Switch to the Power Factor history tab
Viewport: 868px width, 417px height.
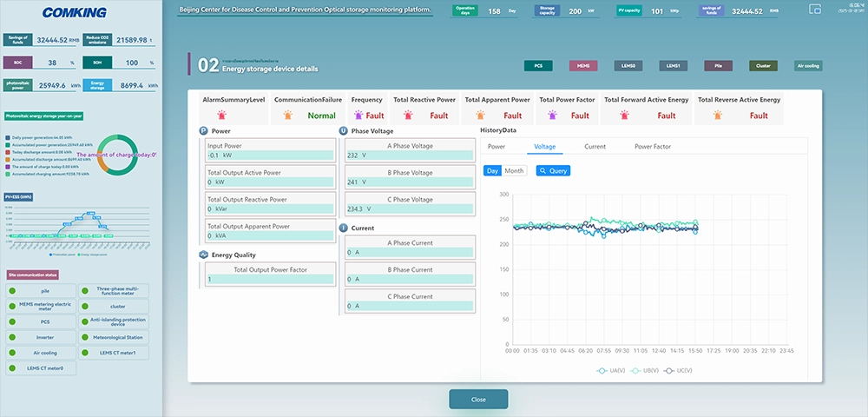[x=653, y=147]
